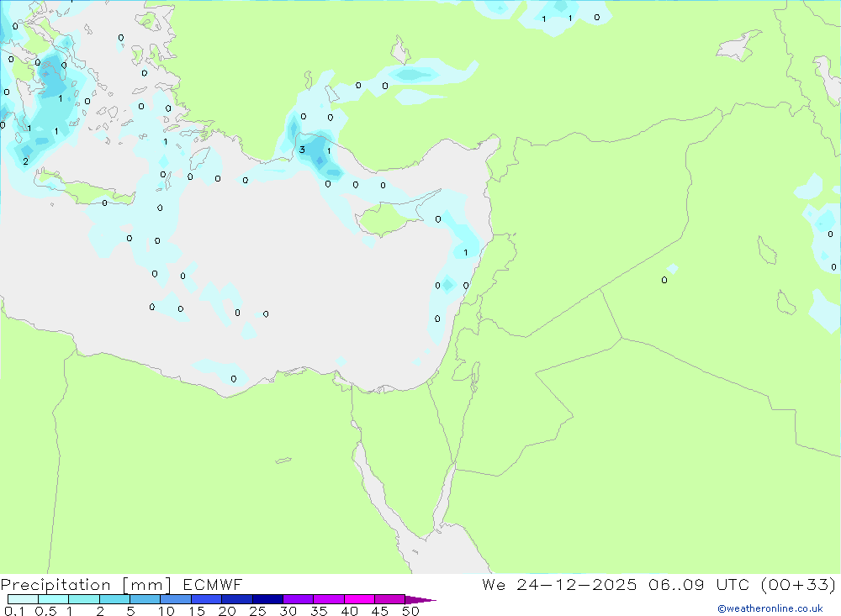The height and width of the screenshot is (616, 841).
Task: Click the 25–30 mm navy legend swatch
Action: 267,599
